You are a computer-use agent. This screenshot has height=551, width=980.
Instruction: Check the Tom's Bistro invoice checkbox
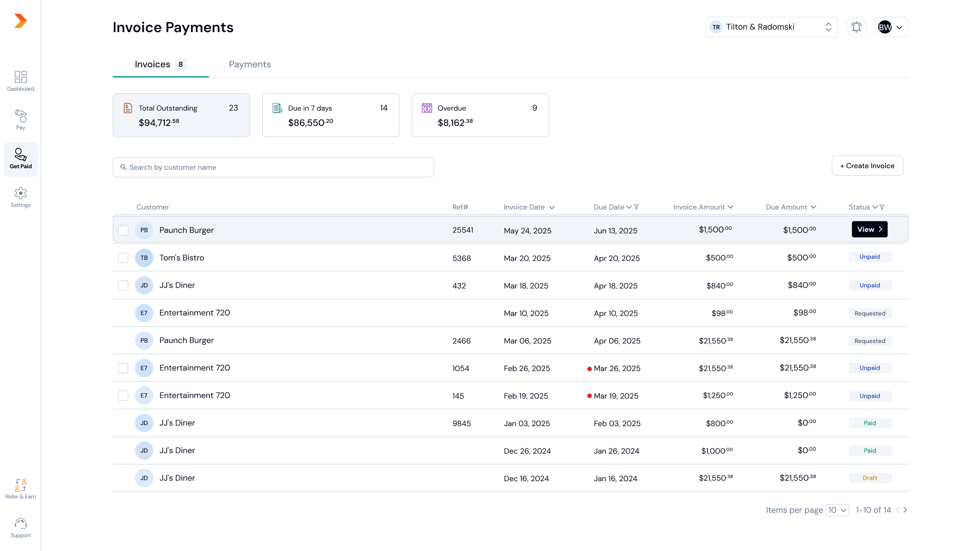point(123,258)
